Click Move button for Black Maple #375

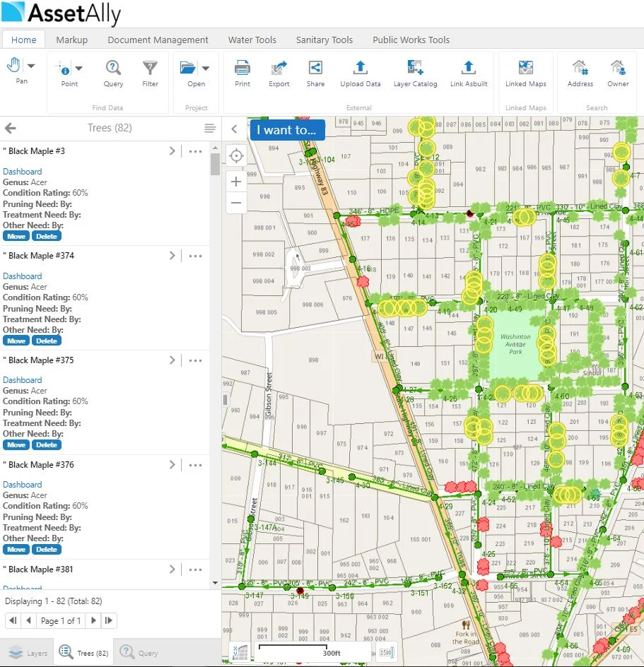coord(16,445)
